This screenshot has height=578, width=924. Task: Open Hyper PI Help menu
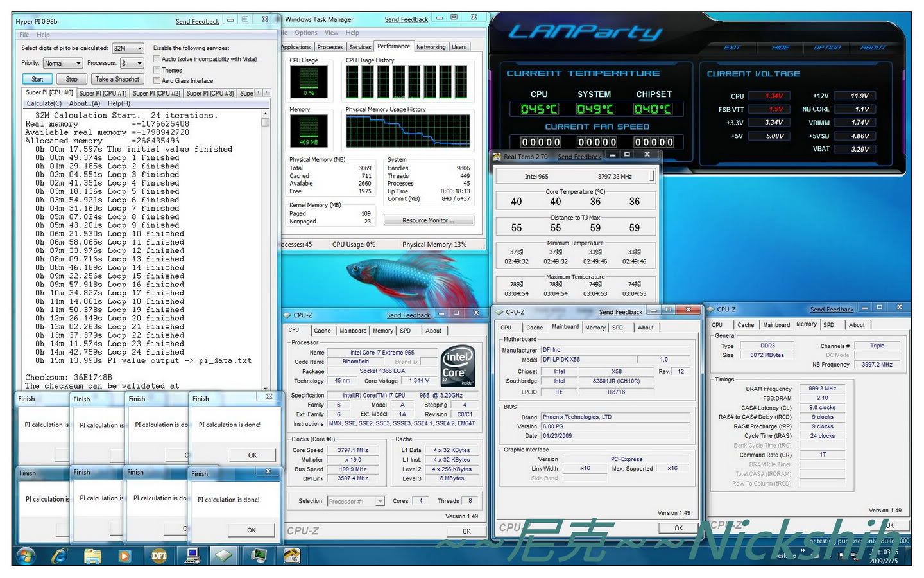(43, 35)
